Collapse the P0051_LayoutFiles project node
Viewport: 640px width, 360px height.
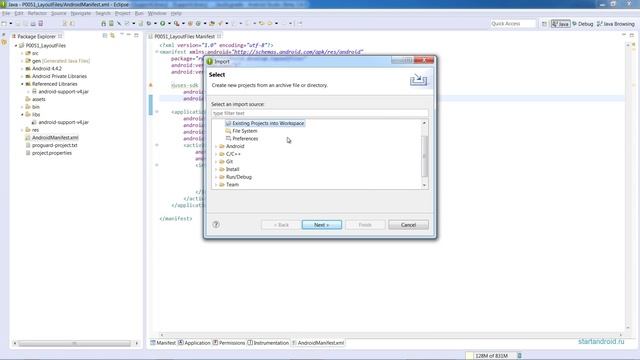16,46
